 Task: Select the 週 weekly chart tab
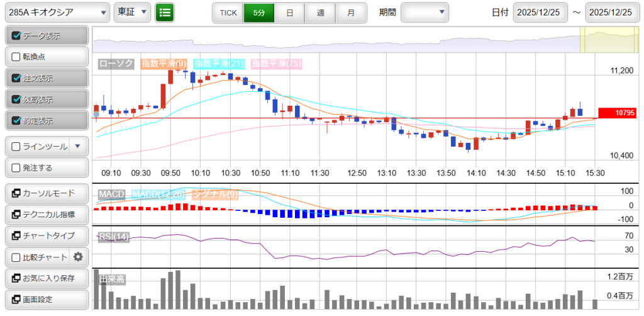coord(321,13)
